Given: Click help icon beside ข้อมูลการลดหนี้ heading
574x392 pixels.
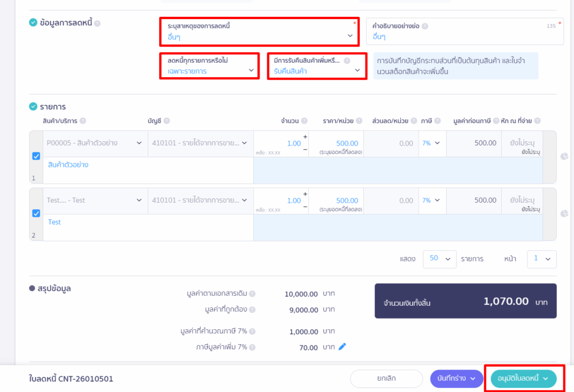Looking at the screenshot, I should click(98, 24).
